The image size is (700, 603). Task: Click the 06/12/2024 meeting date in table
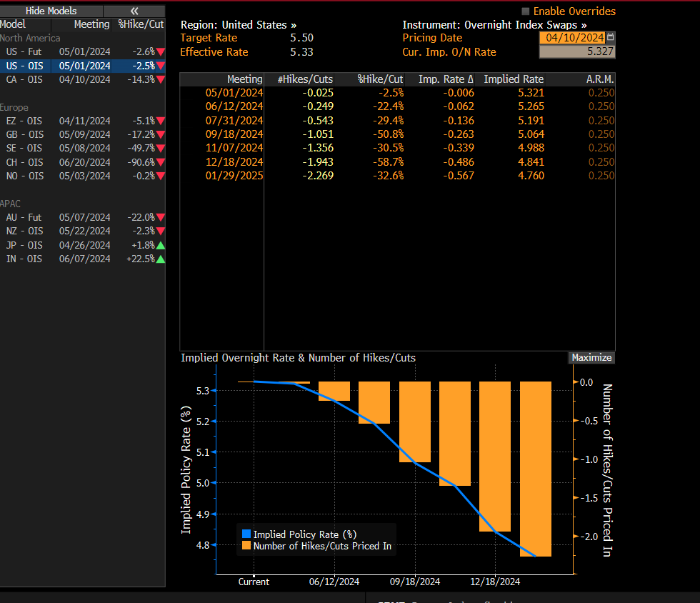pyautogui.click(x=234, y=106)
